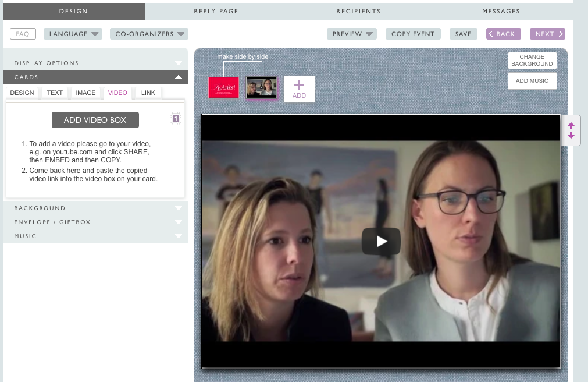Screen dimensions: 588x382
Task: Click the stamp icon numbered 1
Action: pos(176,119)
